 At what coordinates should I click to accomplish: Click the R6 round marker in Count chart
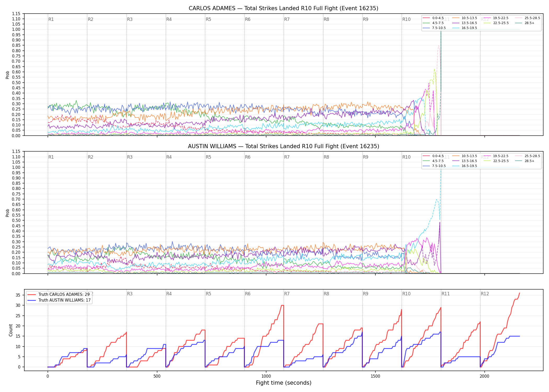(248, 294)
